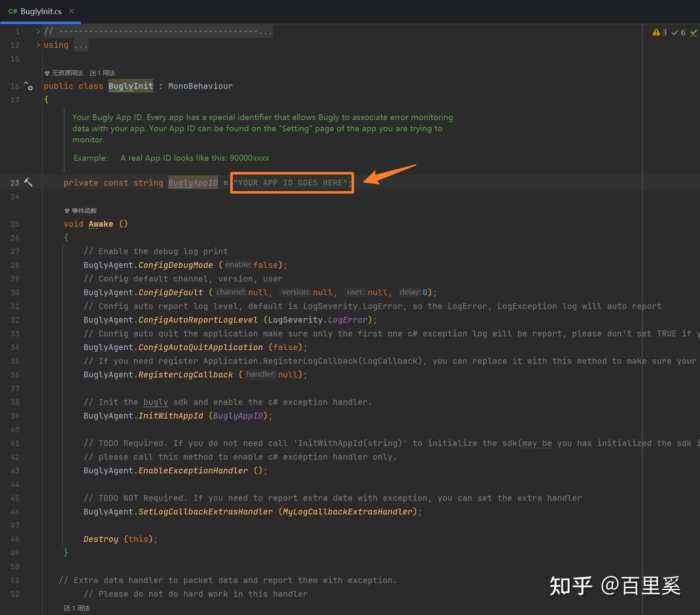Click the C# file icon on BuglyInit.cs tab

[13, 11]
